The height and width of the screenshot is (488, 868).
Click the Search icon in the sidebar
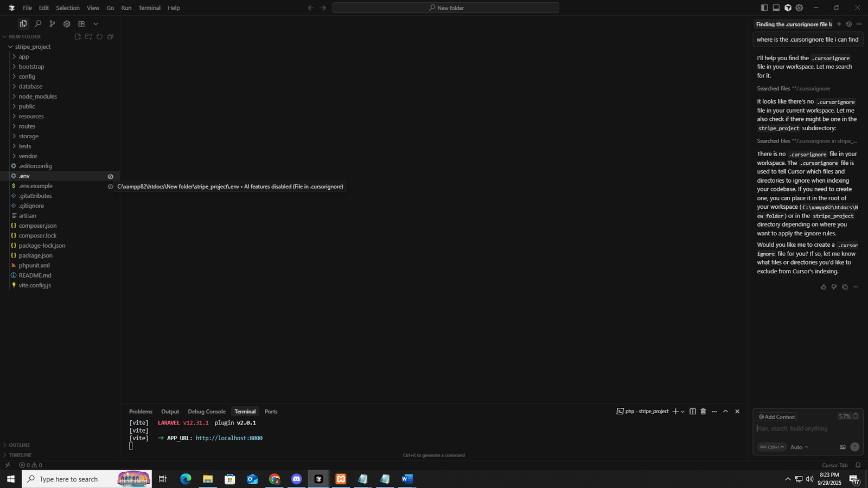pyautogui.click(x=38, y=24)
